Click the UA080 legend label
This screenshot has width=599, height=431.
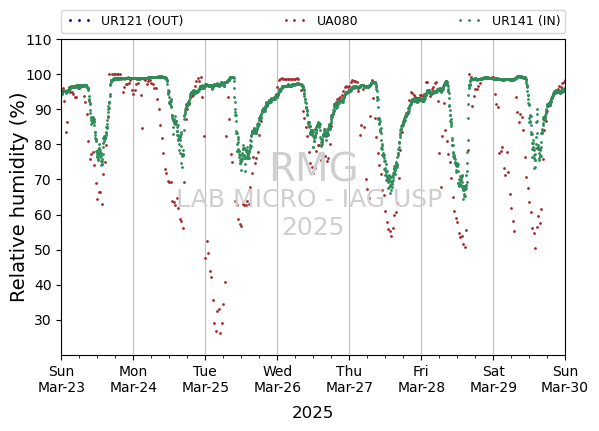click(x=337, y=21)
